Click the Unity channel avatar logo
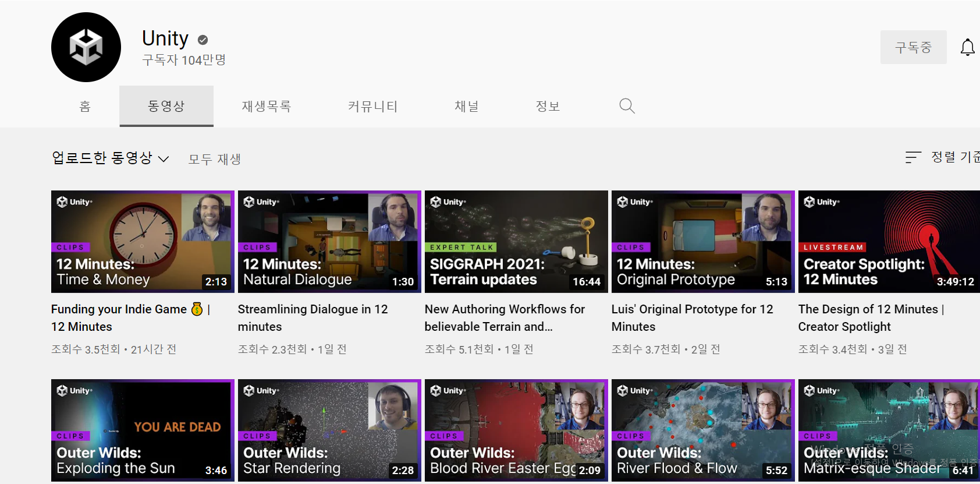The width and height of the screenshot is (980, 484). [x=86, y=47]
